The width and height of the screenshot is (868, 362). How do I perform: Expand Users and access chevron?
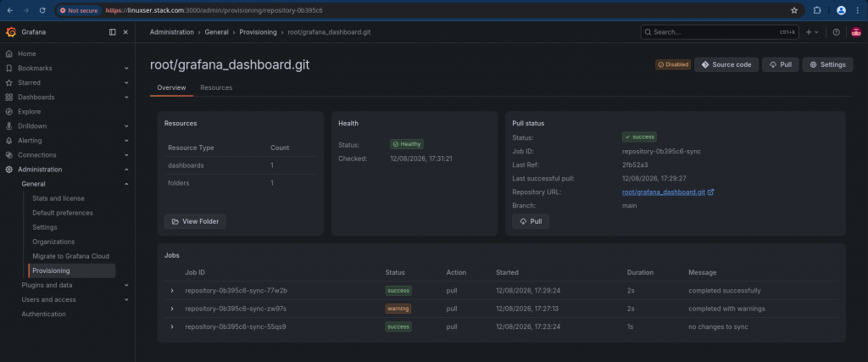tap(126, 299)
